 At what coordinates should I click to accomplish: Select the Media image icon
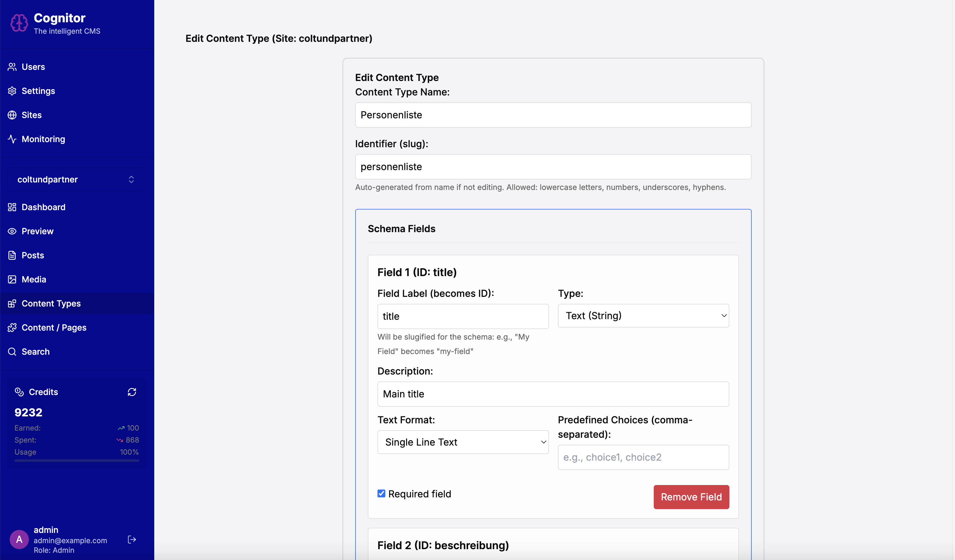12,279
